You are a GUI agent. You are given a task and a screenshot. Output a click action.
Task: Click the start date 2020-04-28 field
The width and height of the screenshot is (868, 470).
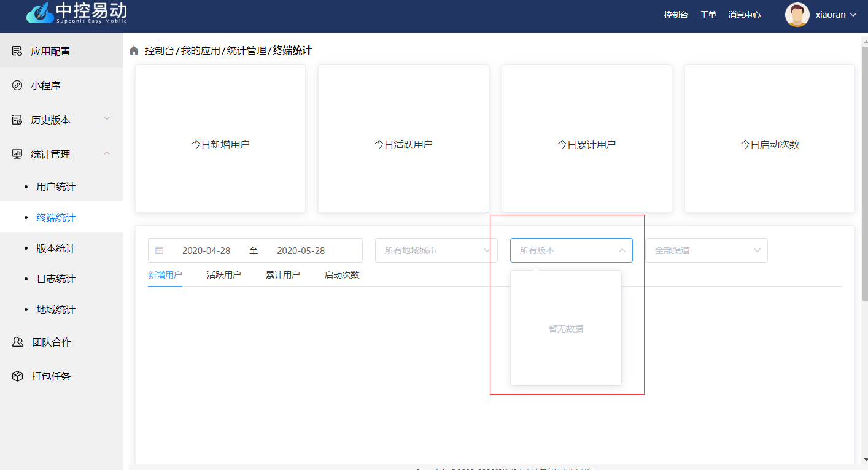pos(206,250)
